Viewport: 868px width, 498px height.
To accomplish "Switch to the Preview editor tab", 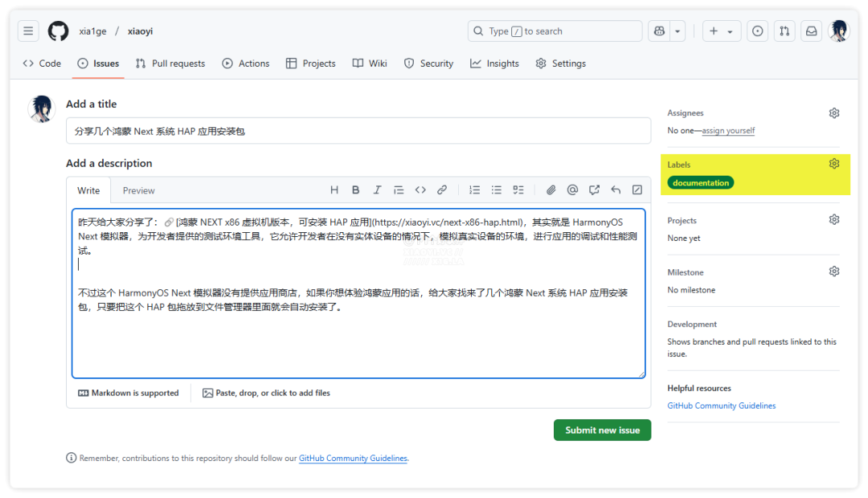I will pyautogui.click(x=138, y=190).
